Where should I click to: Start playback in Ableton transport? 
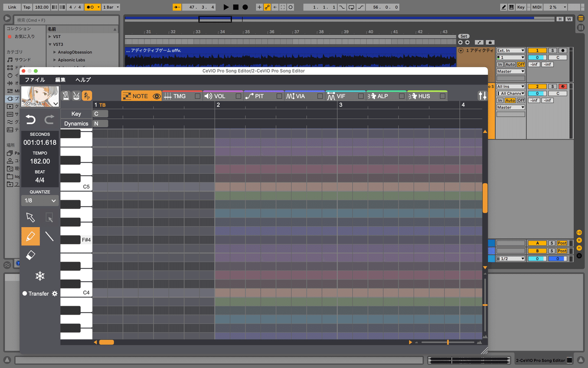click(x=226, y=7)
